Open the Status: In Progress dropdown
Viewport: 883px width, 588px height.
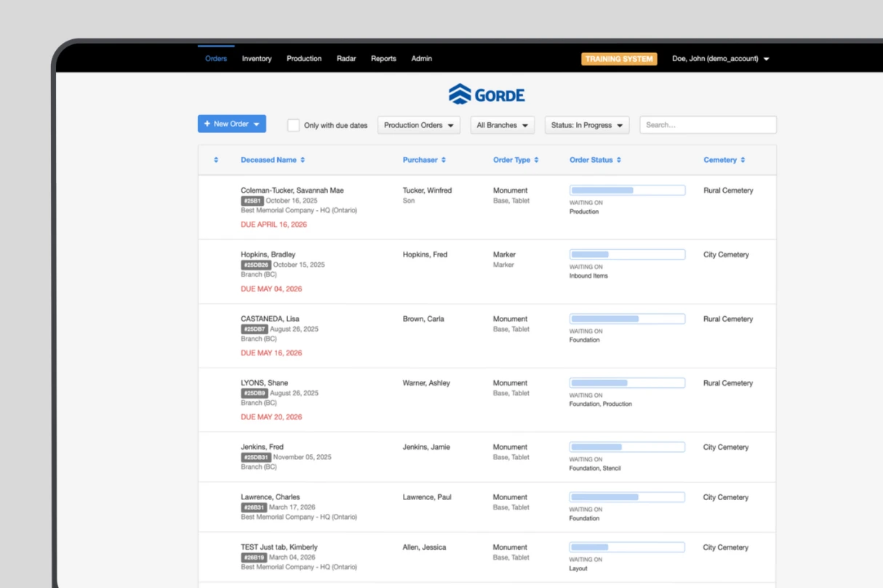click(x=586, y=124)
